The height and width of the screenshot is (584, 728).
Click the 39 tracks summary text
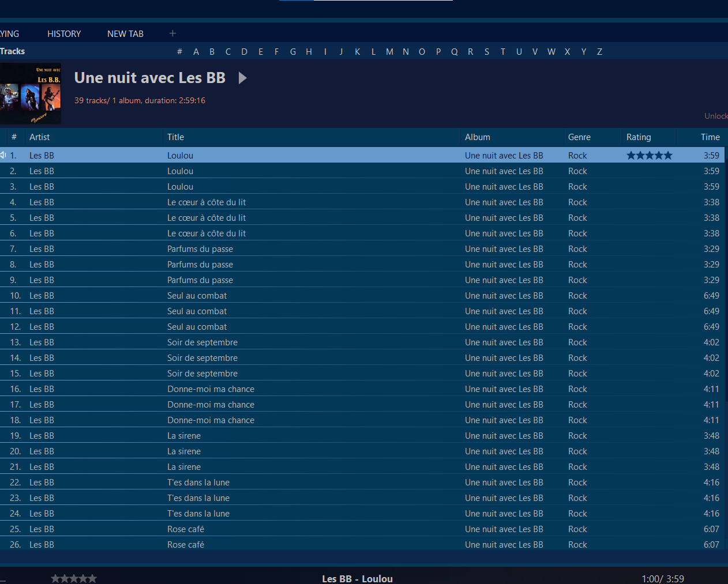point(140,100)
